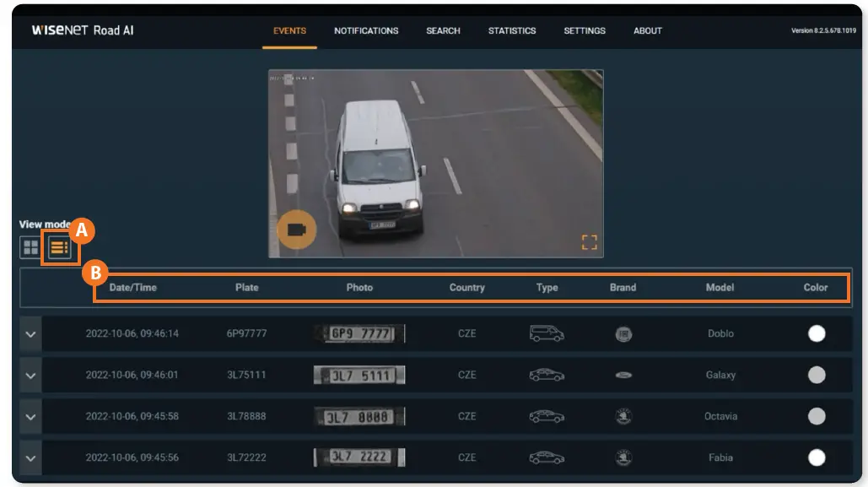
Task: Click CZE country in Galaxy row
Action: click(x=466, y=375)
